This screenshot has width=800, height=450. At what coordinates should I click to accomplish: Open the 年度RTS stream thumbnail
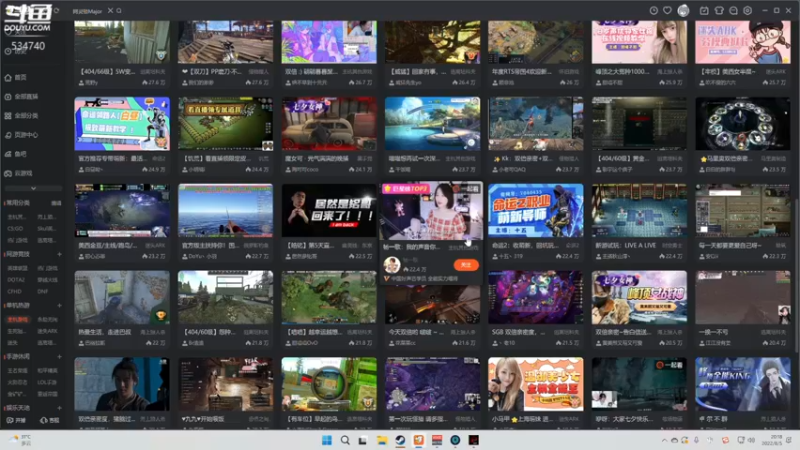[x=536, y=42]
